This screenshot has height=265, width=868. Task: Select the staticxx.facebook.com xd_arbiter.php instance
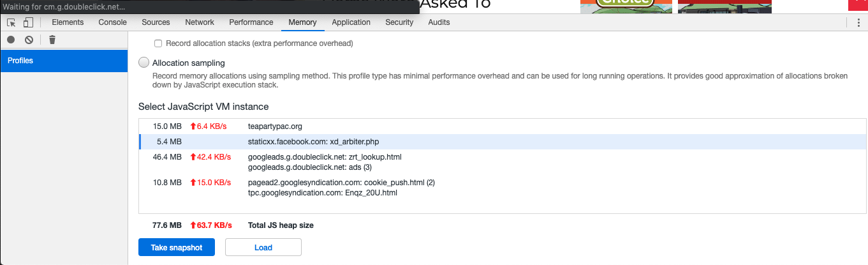[x=503, y=141]
